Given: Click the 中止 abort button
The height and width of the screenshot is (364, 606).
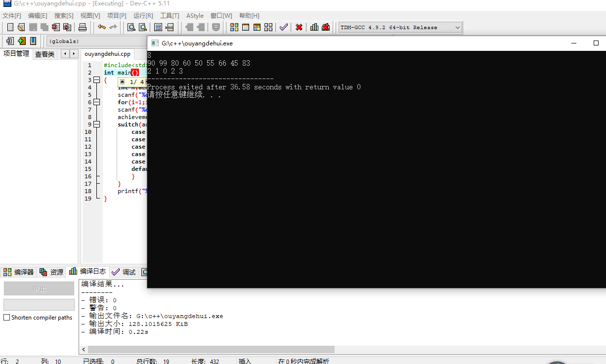Looking at the screenshot, I should coord(39,288).
